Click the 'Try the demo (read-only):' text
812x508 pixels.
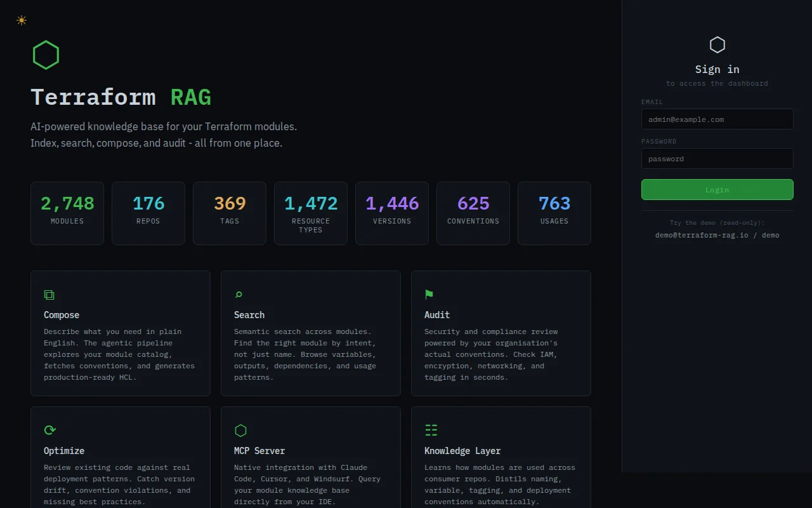717,223
